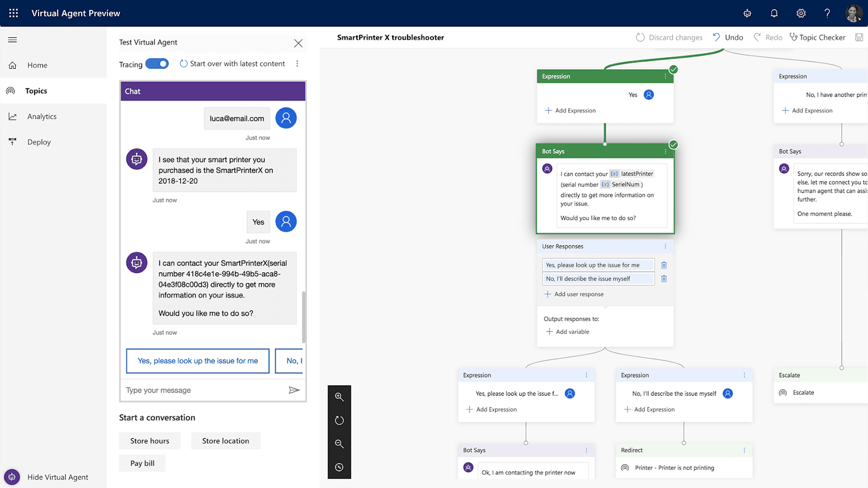Viewport: 868px width, 488px height.
Task: Click the zoom in magnifier on canvas
Action: tap(339, 397)
